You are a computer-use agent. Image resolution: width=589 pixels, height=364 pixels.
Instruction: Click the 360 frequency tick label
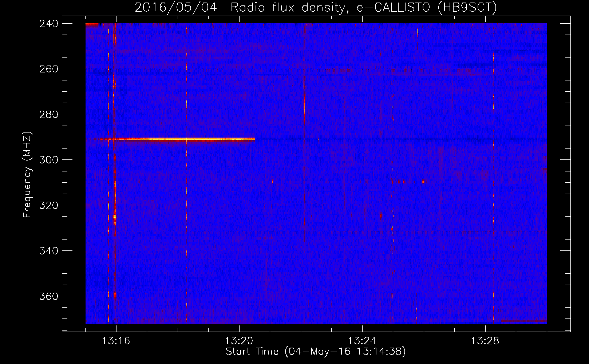pyautogui.click(x=49, y=297)
